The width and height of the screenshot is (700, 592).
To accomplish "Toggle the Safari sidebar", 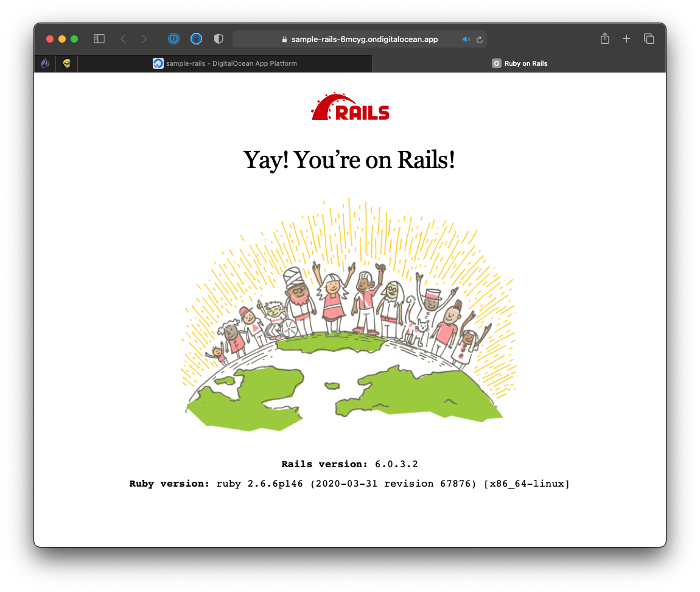I will point(99,39).
